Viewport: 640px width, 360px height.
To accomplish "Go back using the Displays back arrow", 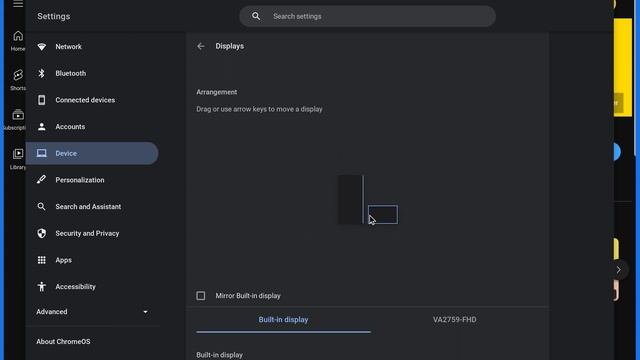I will 201,46.
